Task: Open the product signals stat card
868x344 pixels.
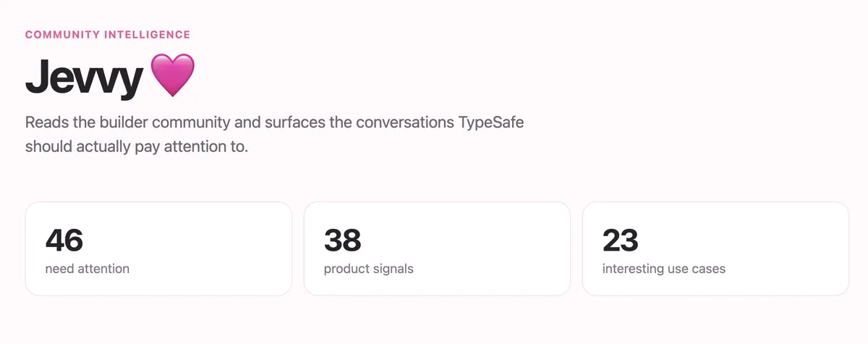Action: click(x=437, y=248)
